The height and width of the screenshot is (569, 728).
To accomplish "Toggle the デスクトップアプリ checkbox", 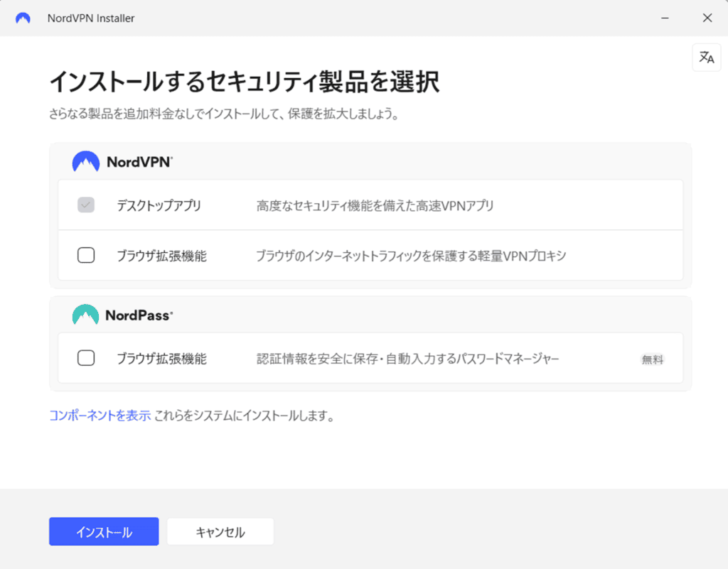I will (x=86, y=206).
